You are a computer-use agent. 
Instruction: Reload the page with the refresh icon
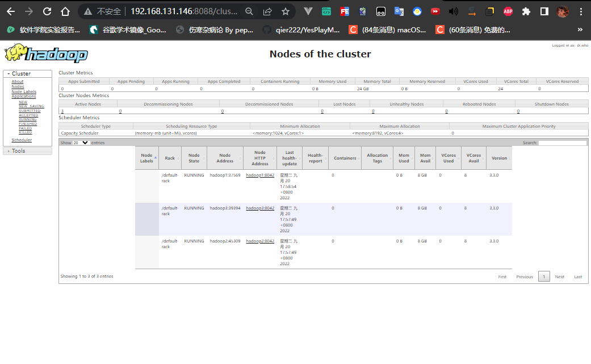[x=47, y=11]
